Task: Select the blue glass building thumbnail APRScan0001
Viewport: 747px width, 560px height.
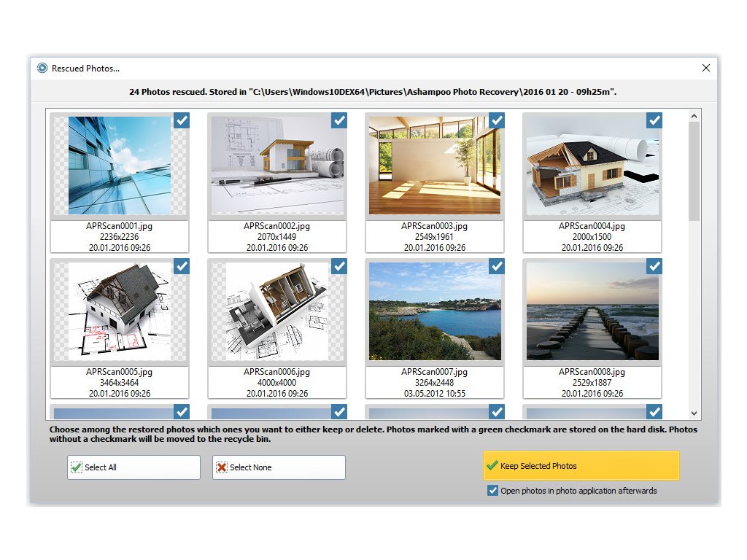Action: tap(120, 166)
